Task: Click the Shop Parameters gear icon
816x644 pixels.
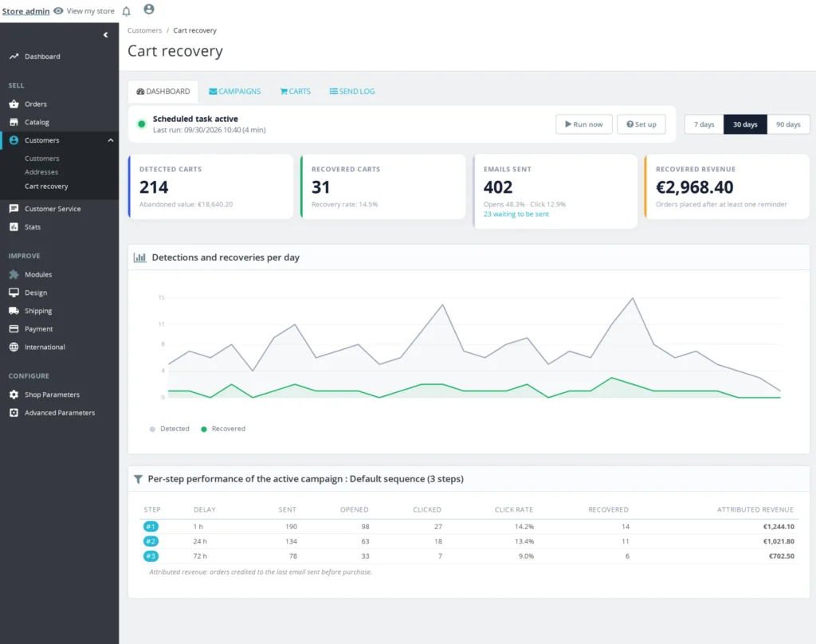Action: 14,395
